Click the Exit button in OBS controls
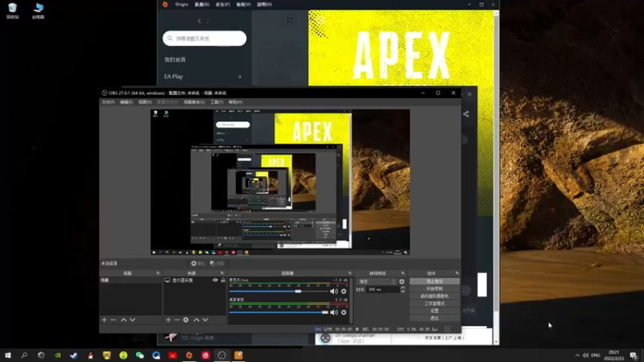This screenshot has height=362, width=644. tap(435, 318)
